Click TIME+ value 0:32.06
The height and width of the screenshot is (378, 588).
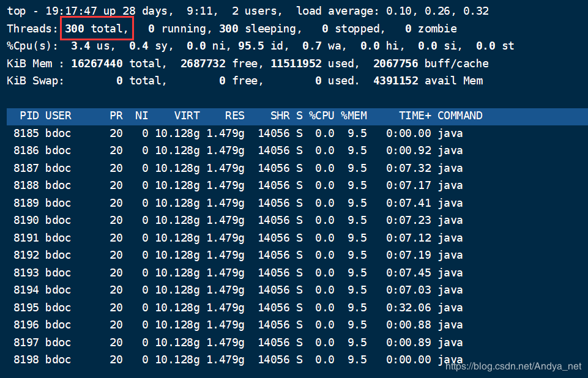pyautogui.click(x=409, y=308)
